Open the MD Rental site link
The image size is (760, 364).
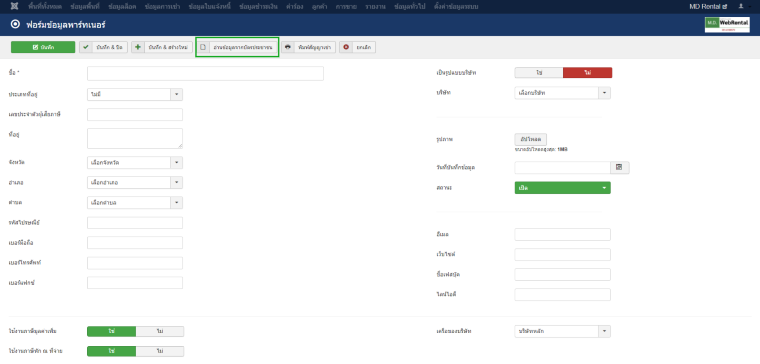tap(708, 6)
